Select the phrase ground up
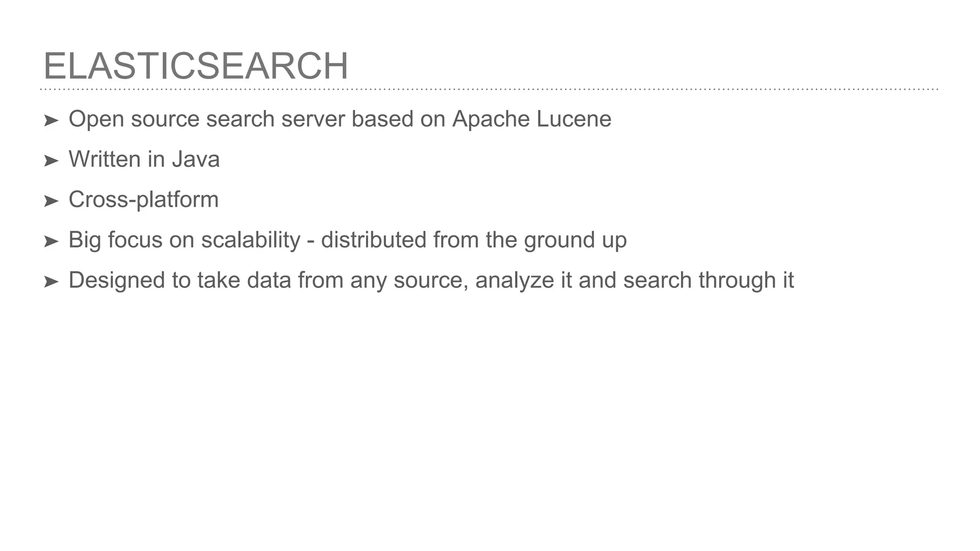Screen dimensions: 980x551 point(575,241)
